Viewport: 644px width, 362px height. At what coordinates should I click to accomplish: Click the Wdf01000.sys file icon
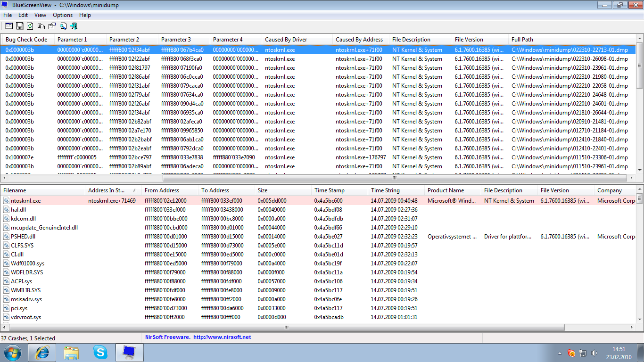[x=7, y=263]
